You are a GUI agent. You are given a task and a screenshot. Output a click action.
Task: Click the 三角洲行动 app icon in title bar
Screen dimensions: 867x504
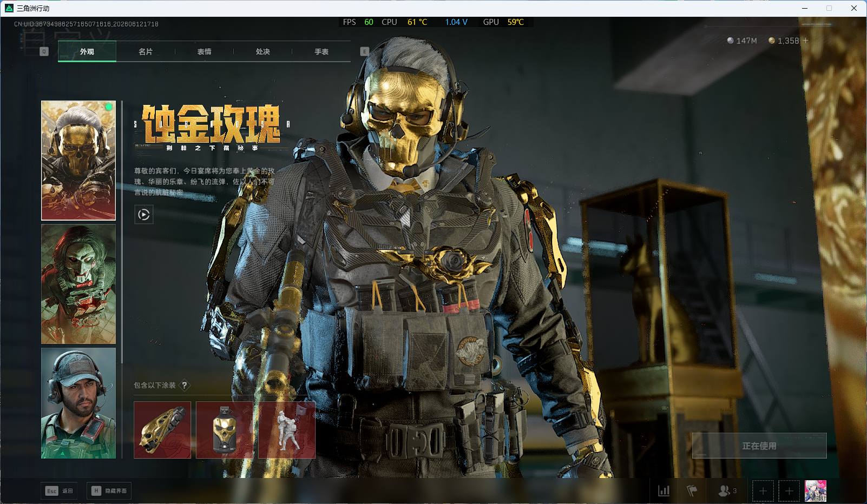coord(9,8)
